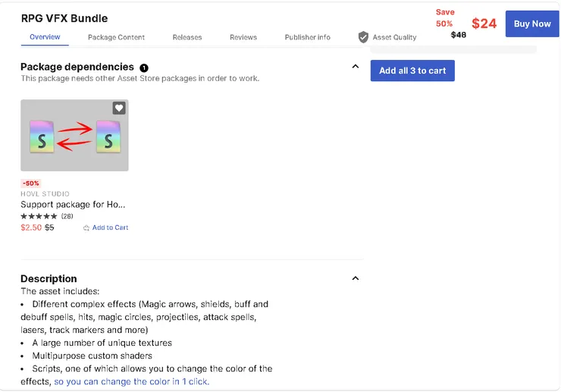The image size is (561, 392).
Task: Click the dependencies count badge icon
Action: point(144,67)
